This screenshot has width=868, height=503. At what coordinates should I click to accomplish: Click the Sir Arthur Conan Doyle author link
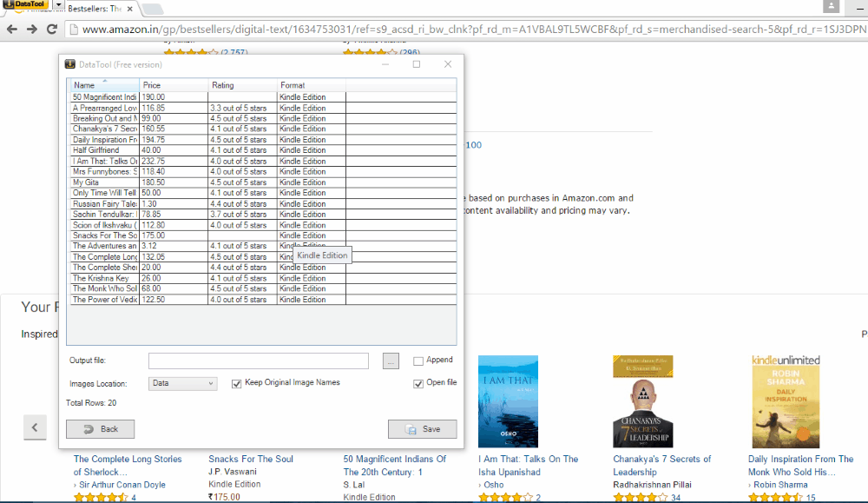122,485
